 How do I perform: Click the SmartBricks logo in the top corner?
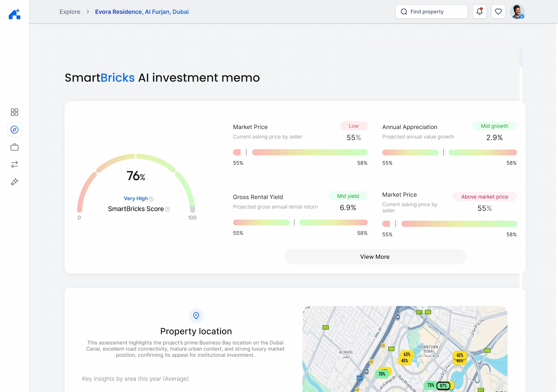pyautogui.click(x=15, y=14)
